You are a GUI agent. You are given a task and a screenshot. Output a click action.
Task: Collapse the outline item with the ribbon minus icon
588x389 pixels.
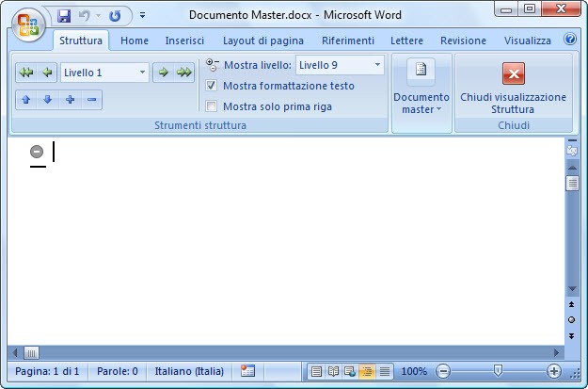click(91, 100)
